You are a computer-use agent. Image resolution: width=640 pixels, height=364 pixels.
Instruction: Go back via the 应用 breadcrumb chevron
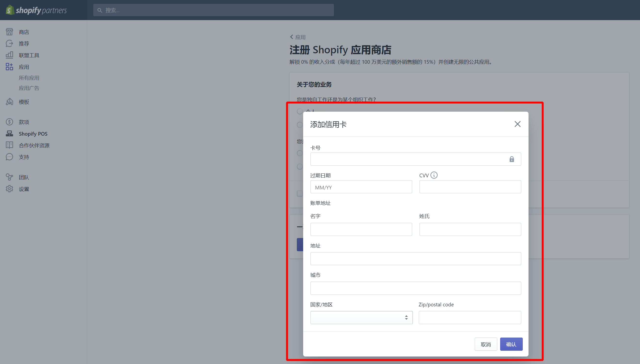[x=292, y=37]
